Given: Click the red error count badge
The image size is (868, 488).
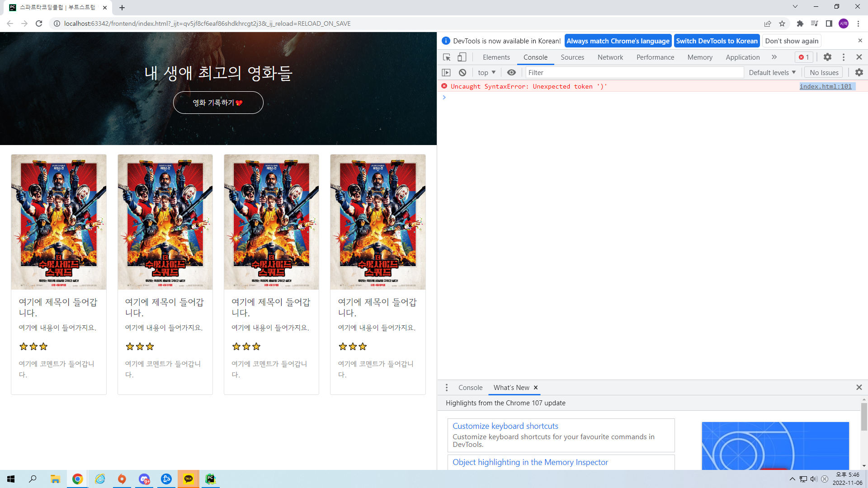Looking at the screenshot, I should click(804, 57).
